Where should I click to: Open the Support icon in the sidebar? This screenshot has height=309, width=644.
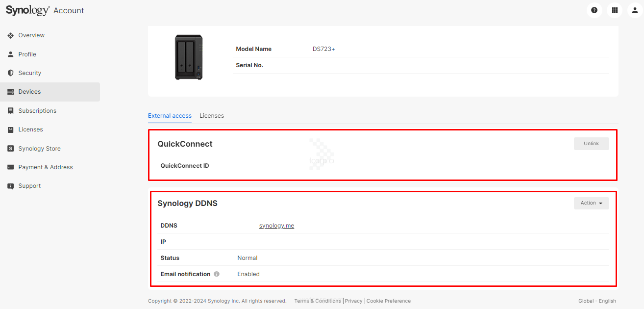[x=11, y=185]
